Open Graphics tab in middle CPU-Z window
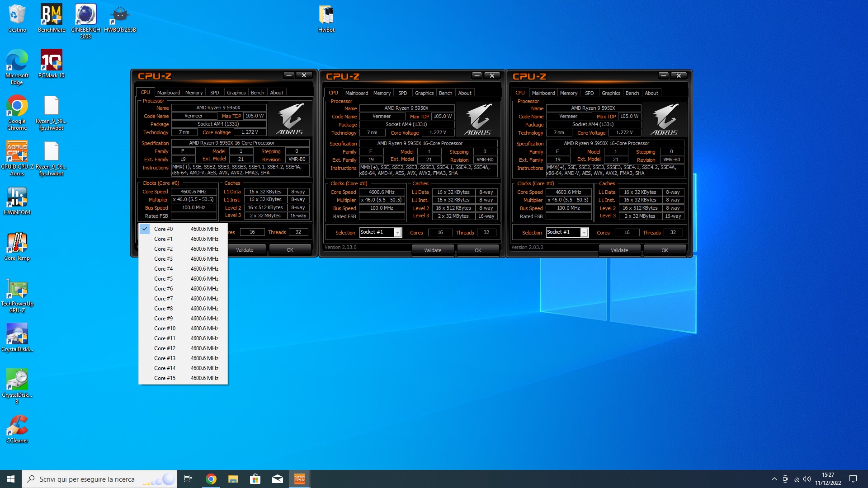The width and height of the screenshot is (868, 488). (424, 93)
